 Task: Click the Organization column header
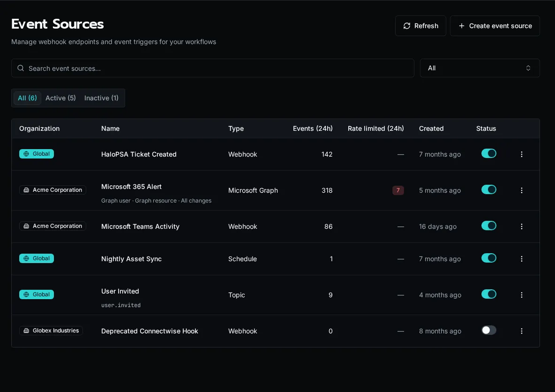tap(39, 128)
